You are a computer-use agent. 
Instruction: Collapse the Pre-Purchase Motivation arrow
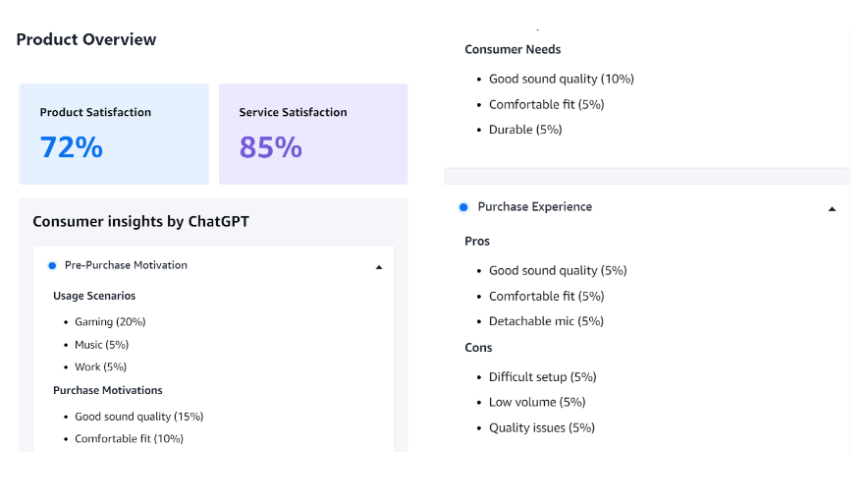[x=379, y=266]
